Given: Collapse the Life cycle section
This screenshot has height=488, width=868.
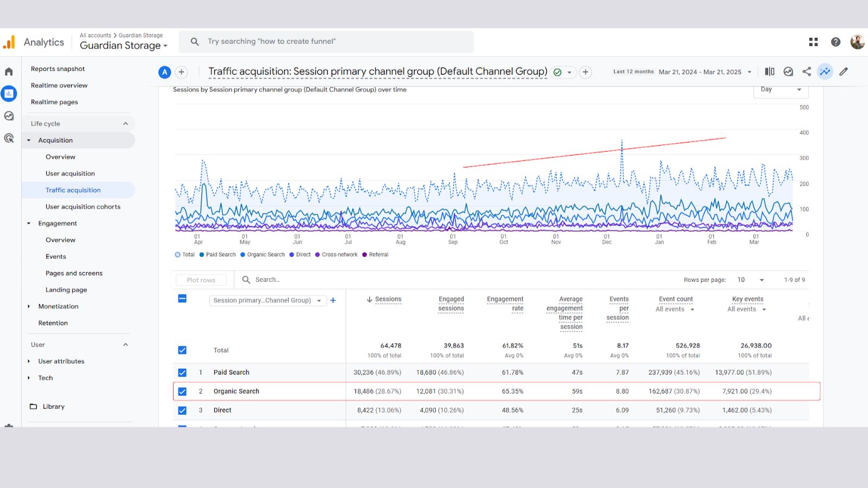Looking at the screenshot, I should pyautogui.click(x=125, y=124).
